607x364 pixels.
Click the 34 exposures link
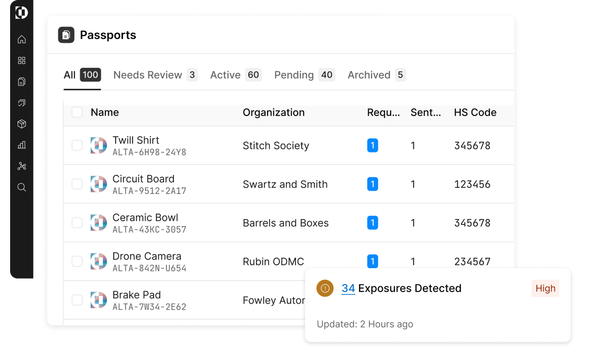(348, 288)
